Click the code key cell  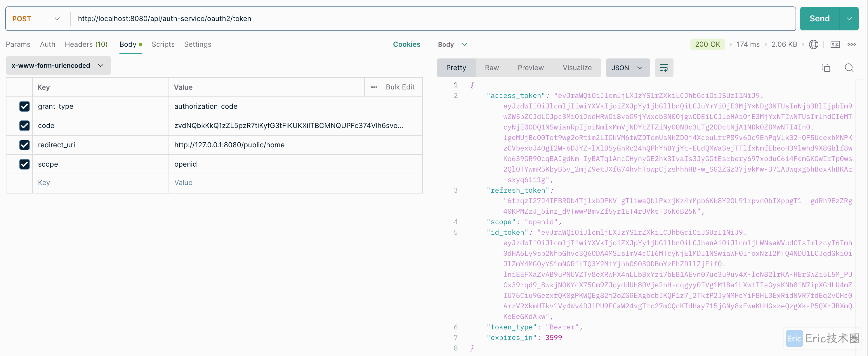[x=100, y=125]
